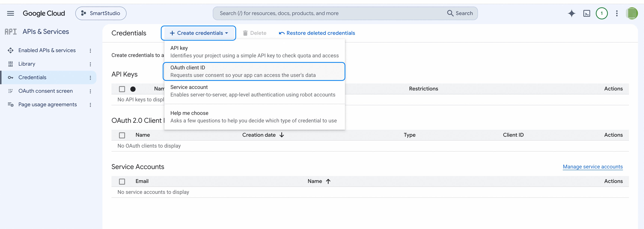Image resolution: width=644 pixels, height=229 pixels.
Task: Open more options for Library item
Action: 90,64
